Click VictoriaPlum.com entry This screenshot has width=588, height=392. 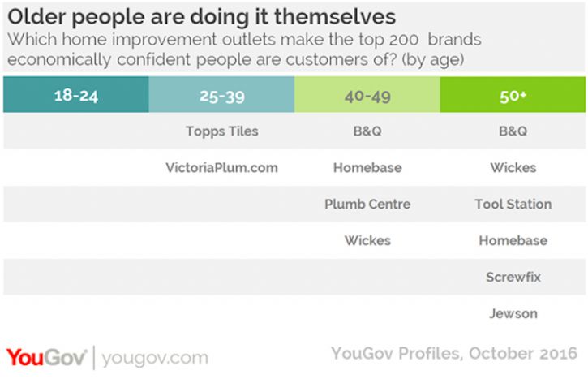point(221,167)
